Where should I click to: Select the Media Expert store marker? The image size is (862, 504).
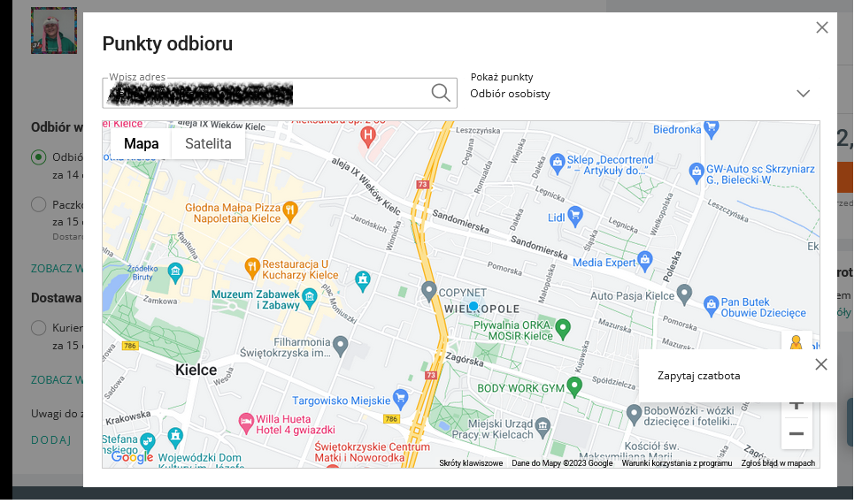(x=645, y=258)
